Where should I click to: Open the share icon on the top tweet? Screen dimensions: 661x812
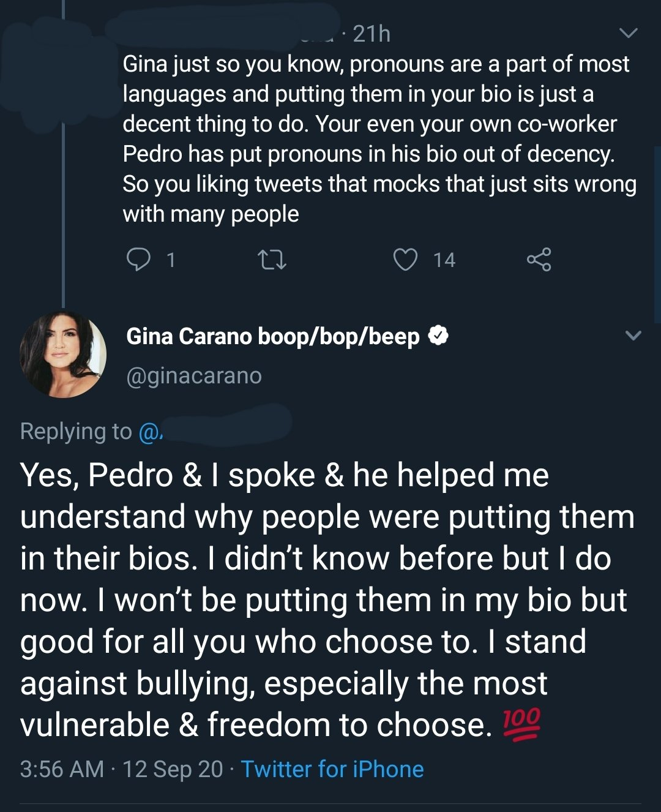coord(539,260)
